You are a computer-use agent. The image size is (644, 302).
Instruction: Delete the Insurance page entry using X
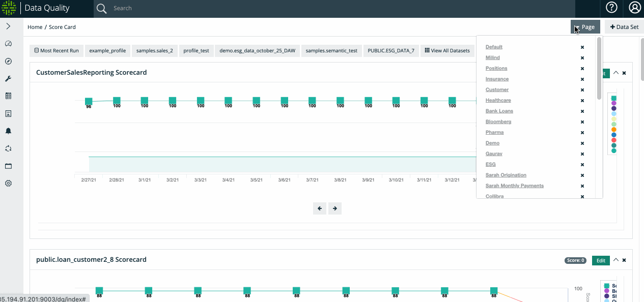(x=582, y=79)
